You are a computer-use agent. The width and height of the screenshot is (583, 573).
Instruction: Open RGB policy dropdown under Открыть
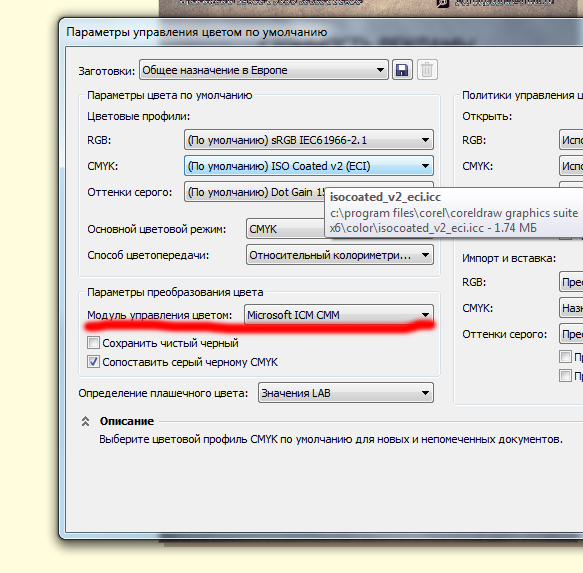coord(571,140)
